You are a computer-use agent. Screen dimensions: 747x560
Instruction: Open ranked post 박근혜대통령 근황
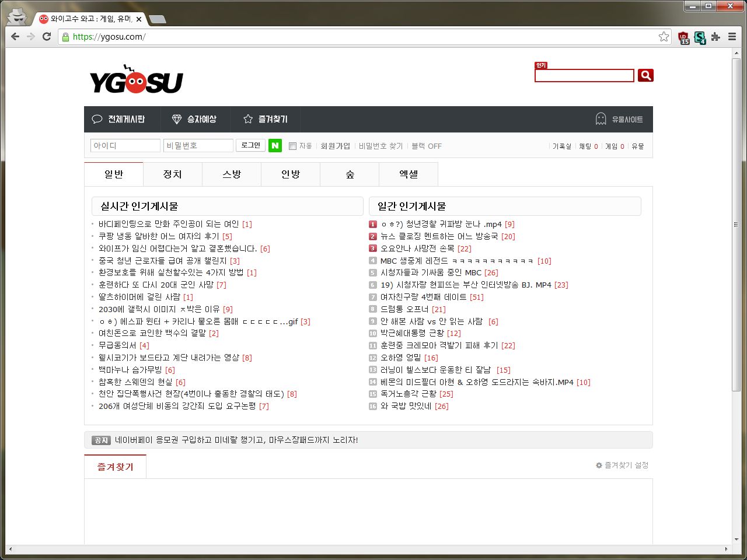412,333
